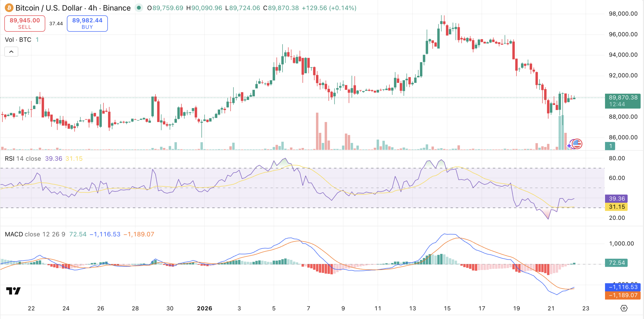Open the US economic event flag marker
Viewport: 644px width, 319px height.
[x=577, y=144]
